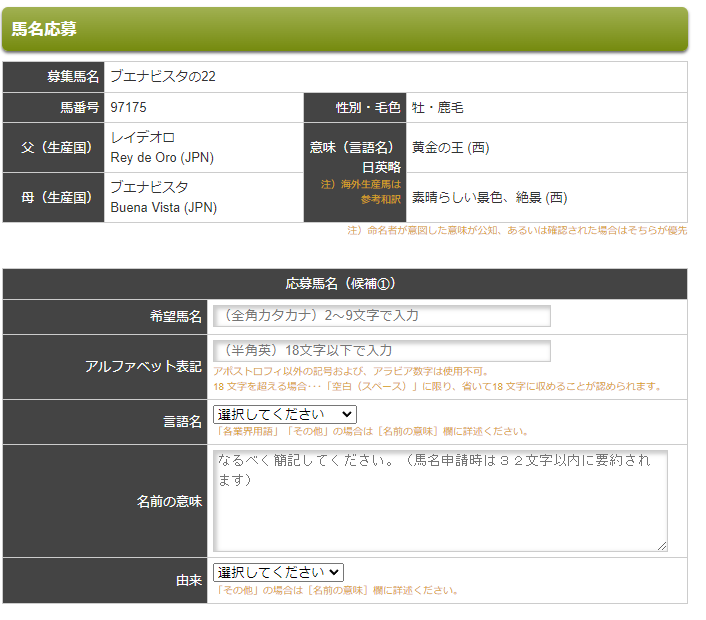Click the 由来 row label

[x=189, y=580]
